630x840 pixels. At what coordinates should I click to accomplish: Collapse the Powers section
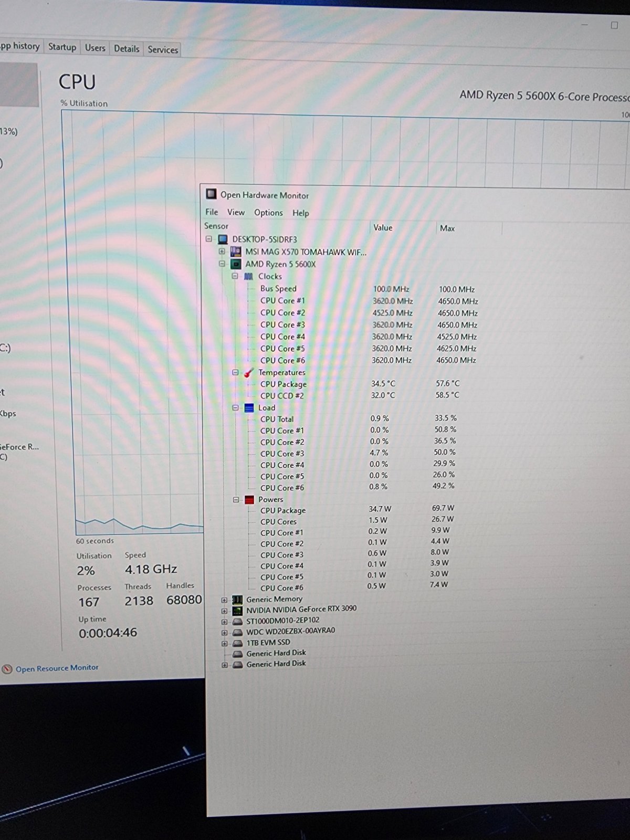(x=236, y=499)
